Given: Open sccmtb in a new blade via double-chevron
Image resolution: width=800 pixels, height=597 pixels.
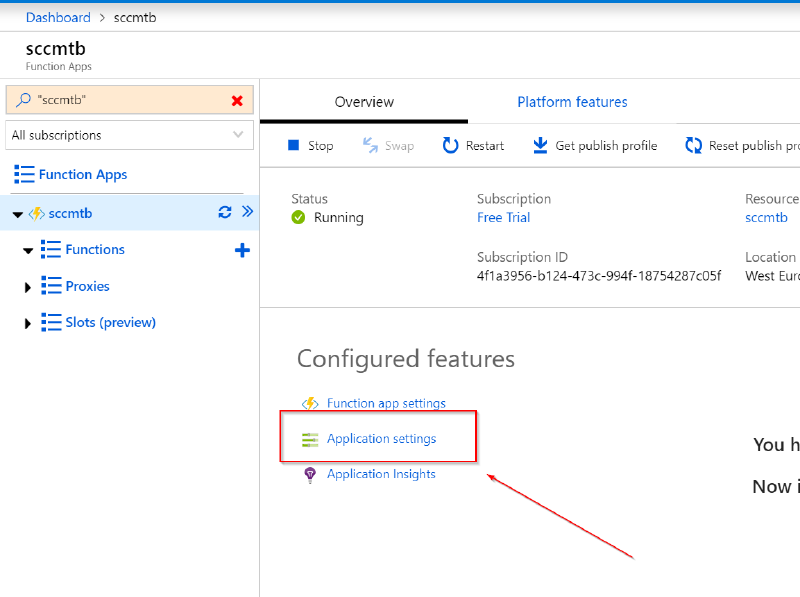Looking at the screenshot, I should [248, 211].
